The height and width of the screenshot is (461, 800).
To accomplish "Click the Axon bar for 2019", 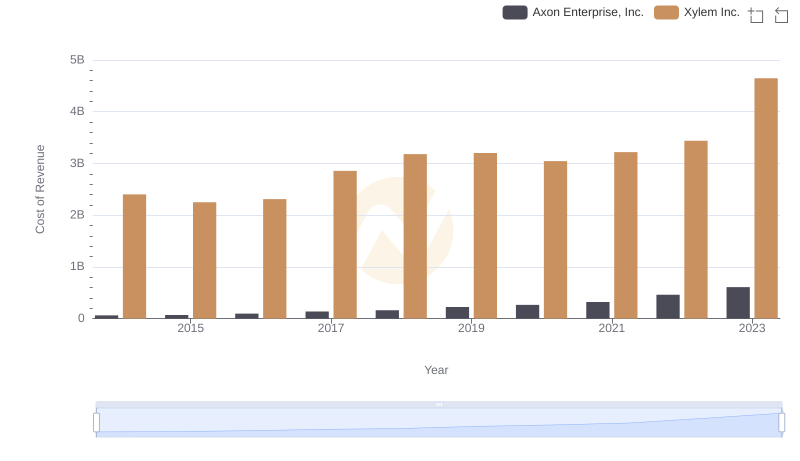I will tap(457, 313).
